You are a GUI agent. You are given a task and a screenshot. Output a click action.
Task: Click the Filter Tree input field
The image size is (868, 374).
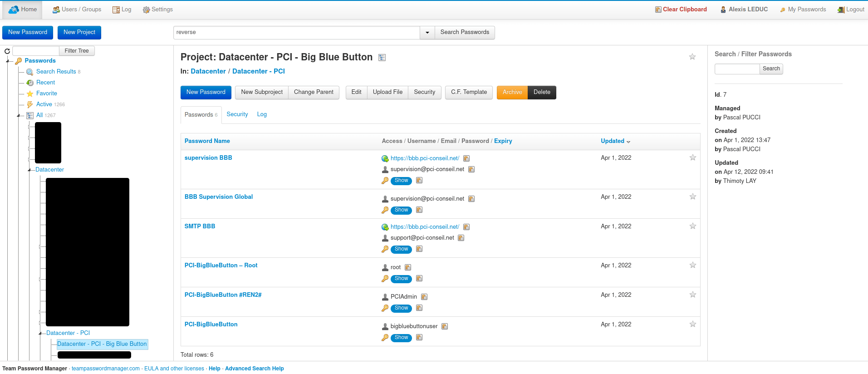(x=36, y=51)
